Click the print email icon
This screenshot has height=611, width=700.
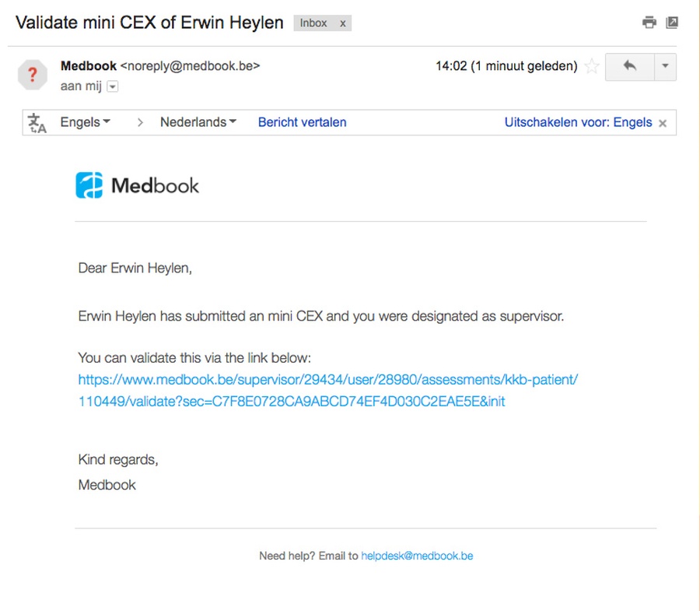point(649,22)
